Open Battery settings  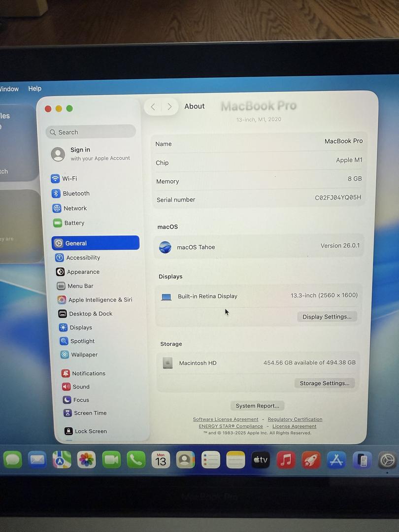tap(68, 223)
